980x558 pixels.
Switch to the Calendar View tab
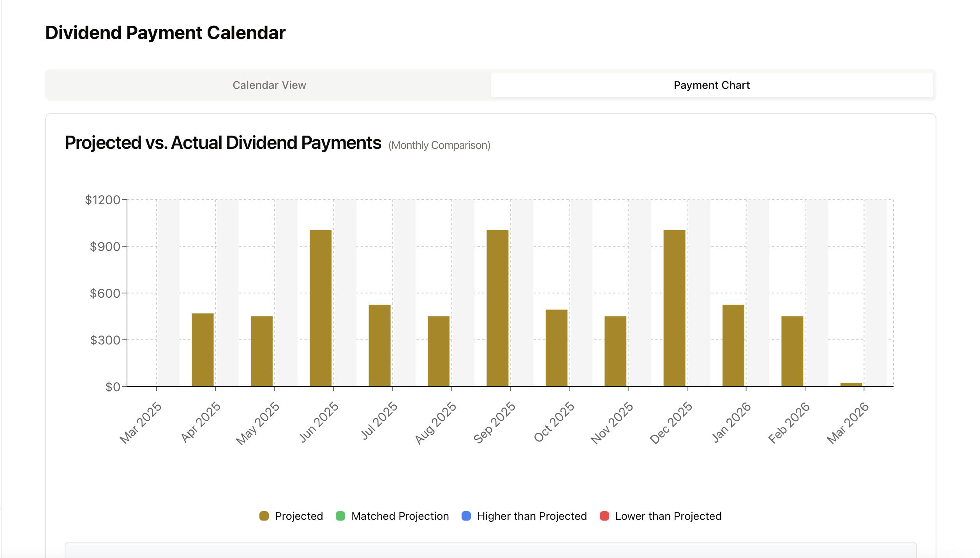tap(269, 85)
